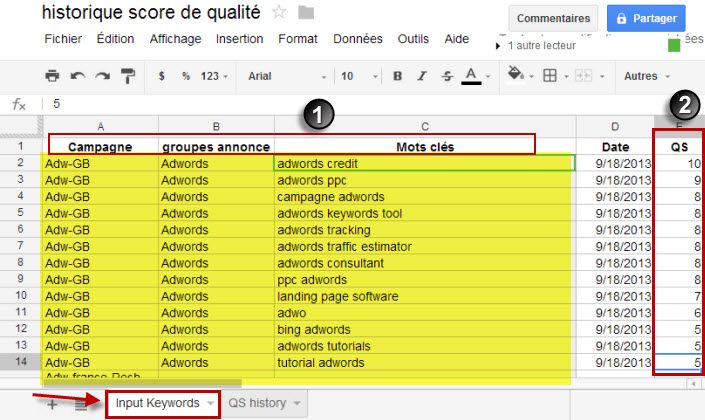Open the Outils menu

(x=413, y=39)
